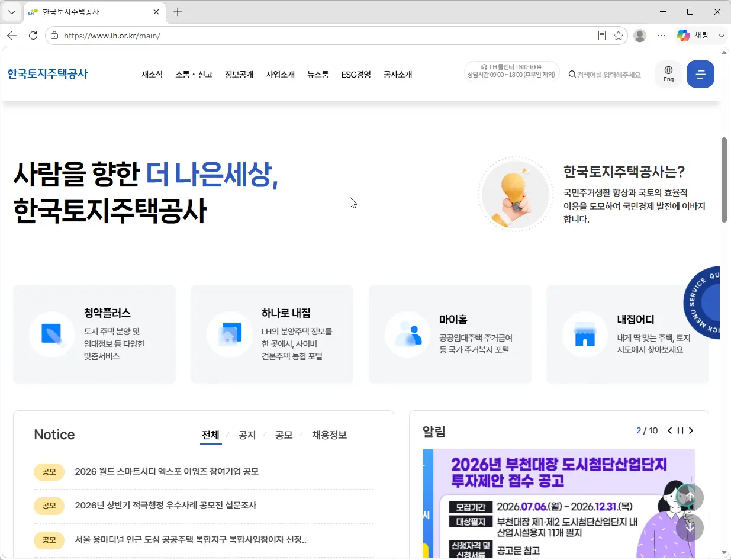Viewport: 731px width, 560px height.
Task: Open 2026 월드 스마트시티 엑스포 어워즈 notice
Action: tap(167, 472)
